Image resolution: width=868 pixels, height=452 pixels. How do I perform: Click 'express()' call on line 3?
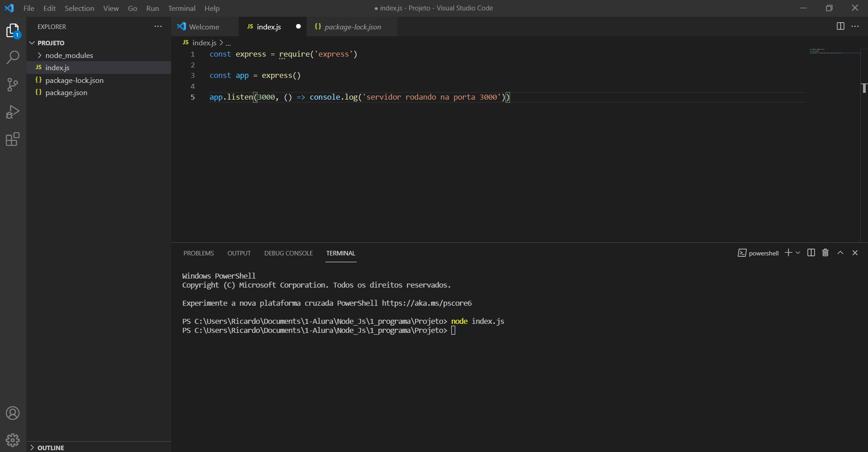click(x=281, y=75)
